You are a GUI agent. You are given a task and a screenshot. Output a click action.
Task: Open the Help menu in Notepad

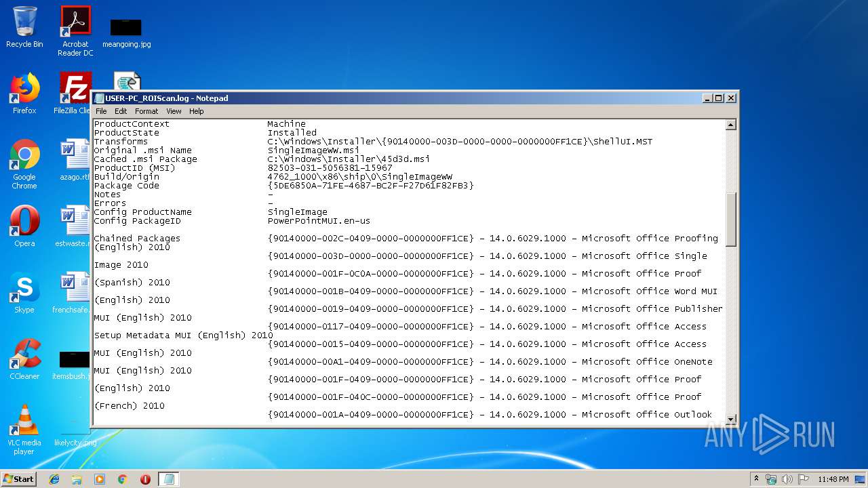[x=197, y=111]
